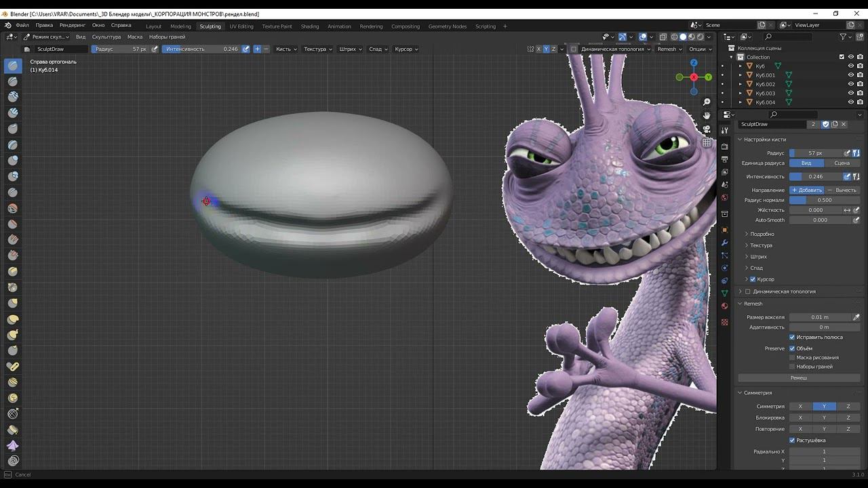Toggle visibility eye of Куб.001
Viewport: 868px width, 488px height.
[850, 75]
